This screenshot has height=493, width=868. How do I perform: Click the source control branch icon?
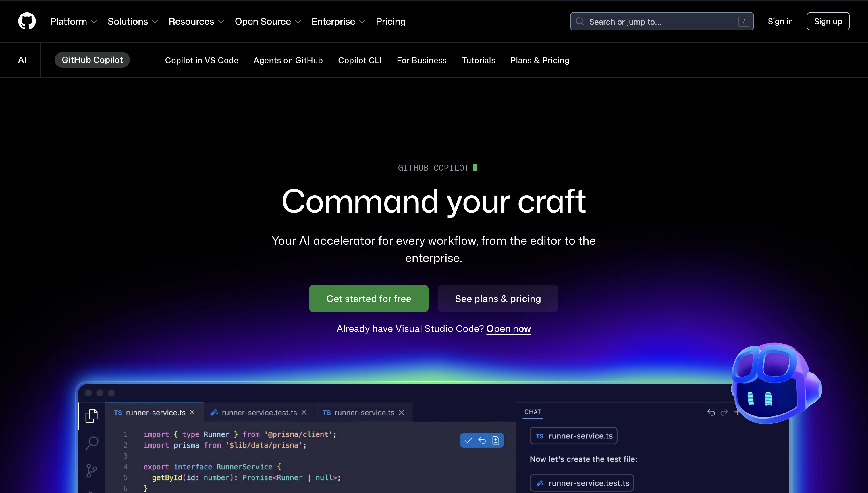(x=91, y=470)
